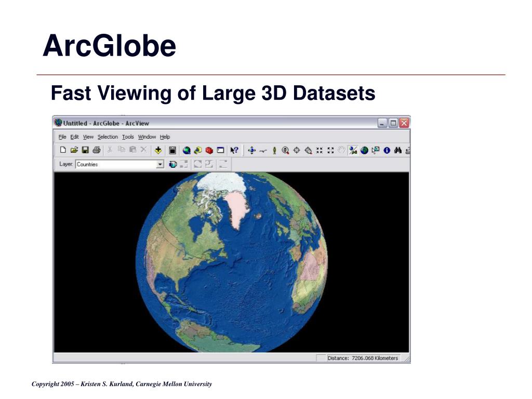Toggle the table of contents window icon
Screen dimensions: 532x399
[x=172, y=150]
